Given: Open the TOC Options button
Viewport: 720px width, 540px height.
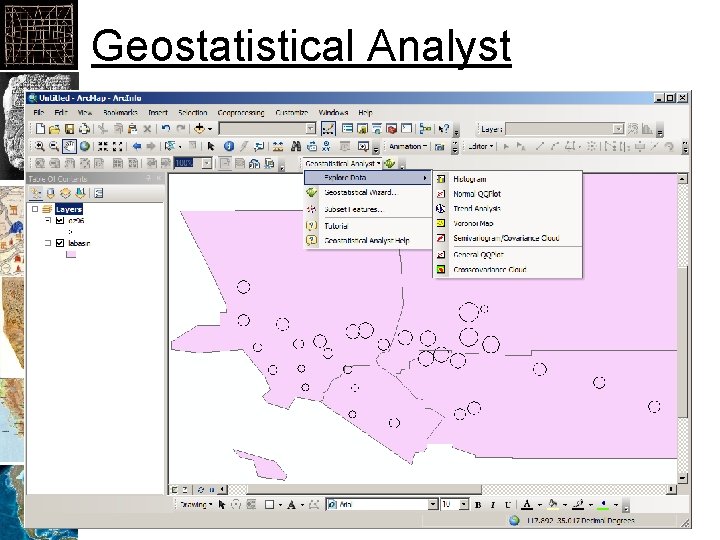Looking at the screenshot, I should tap(98, 193).
